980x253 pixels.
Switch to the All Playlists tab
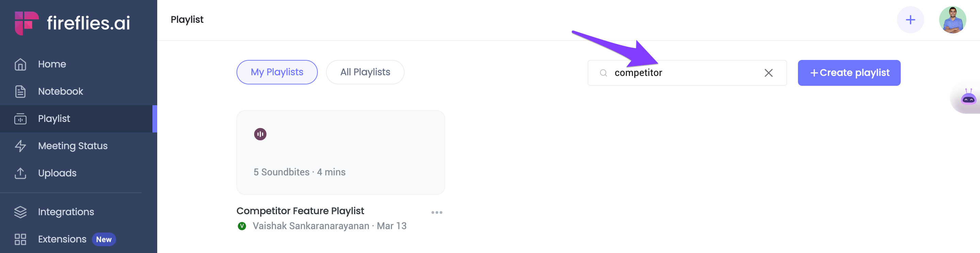click(x=365, y=72)
